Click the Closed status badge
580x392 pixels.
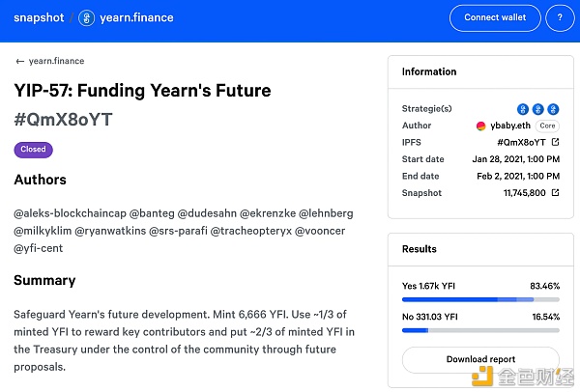click(x=33, y=150)
